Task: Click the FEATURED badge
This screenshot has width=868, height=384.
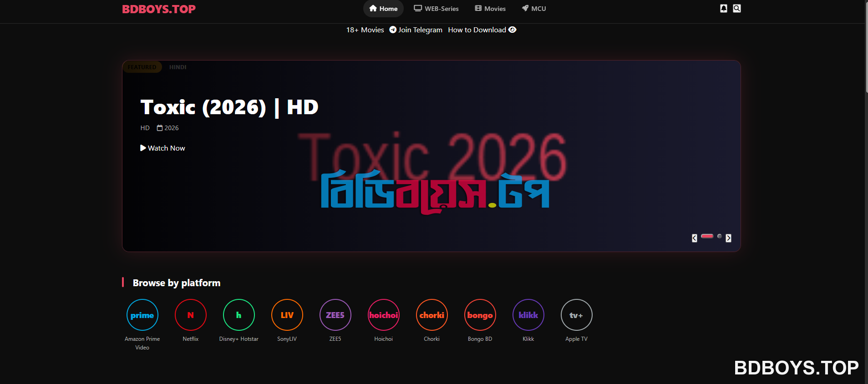Action: pyautogui.click(x=142, y=67)
